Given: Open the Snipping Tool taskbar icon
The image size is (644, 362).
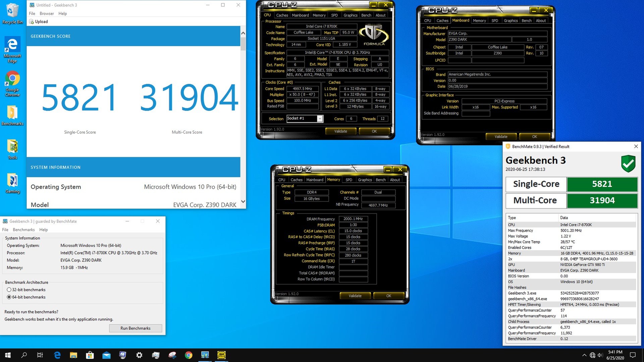Looking at the screenshot, I should (x=172, y=355).
